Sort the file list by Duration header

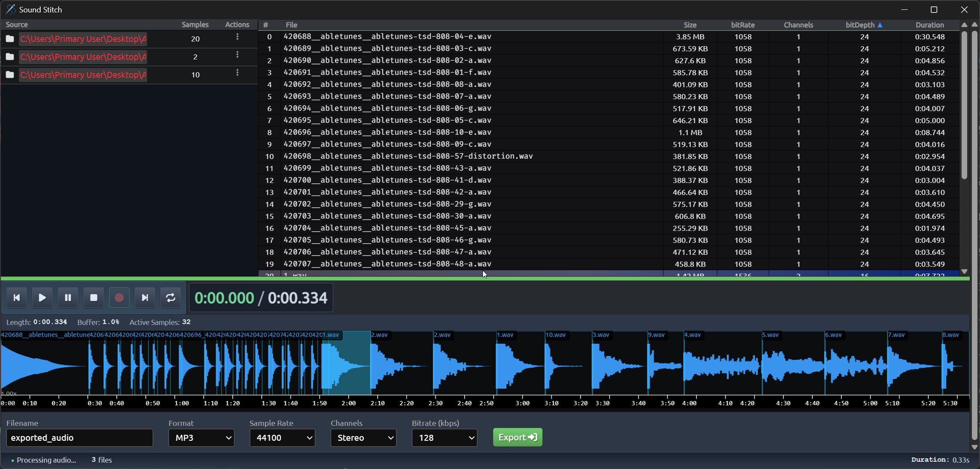click(930, 25)
